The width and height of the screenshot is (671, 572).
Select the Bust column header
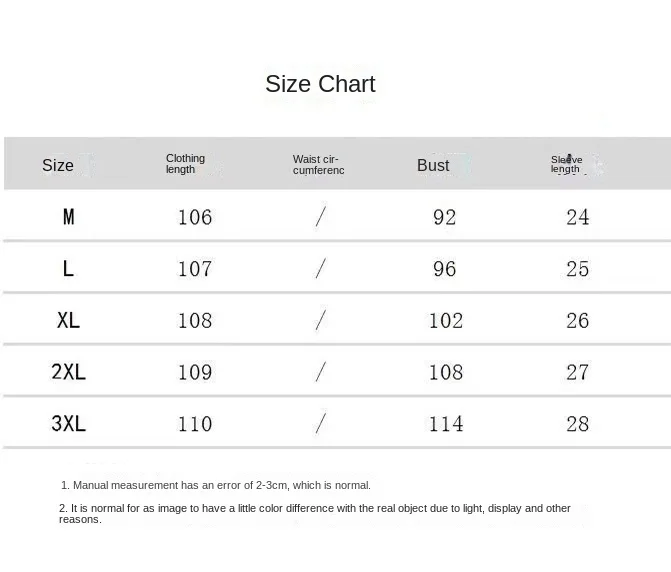coord(433,166)
